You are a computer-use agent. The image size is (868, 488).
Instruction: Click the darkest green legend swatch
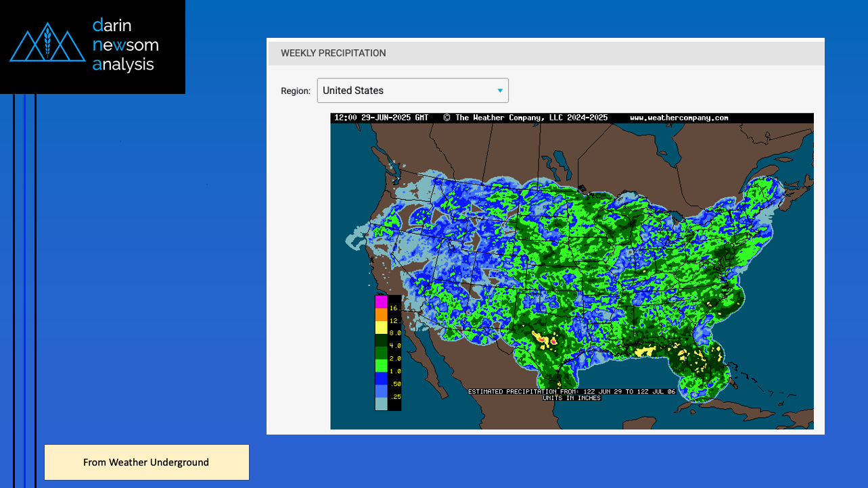point(382,340)
